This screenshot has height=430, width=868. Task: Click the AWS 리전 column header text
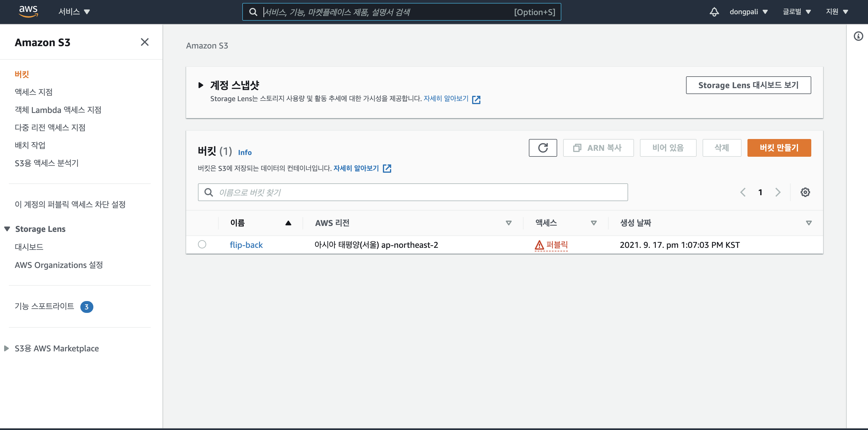click(332, 223)
